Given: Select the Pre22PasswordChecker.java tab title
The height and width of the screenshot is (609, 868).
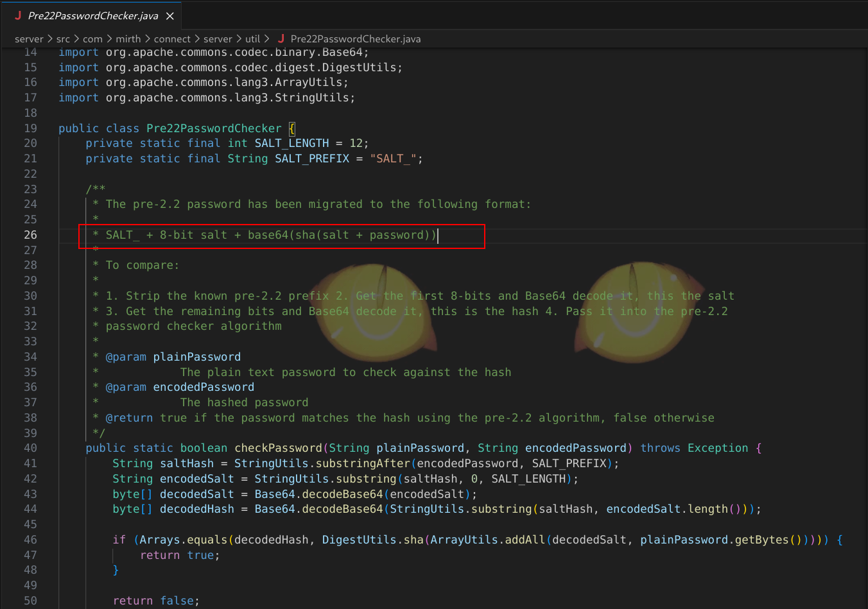Looking at the screenshot, I should click(93, 16).
